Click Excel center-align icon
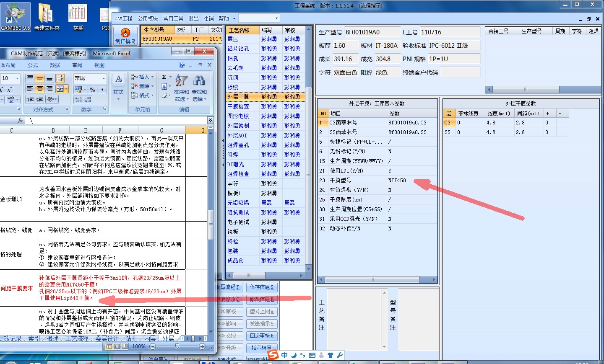 (39, 89)
